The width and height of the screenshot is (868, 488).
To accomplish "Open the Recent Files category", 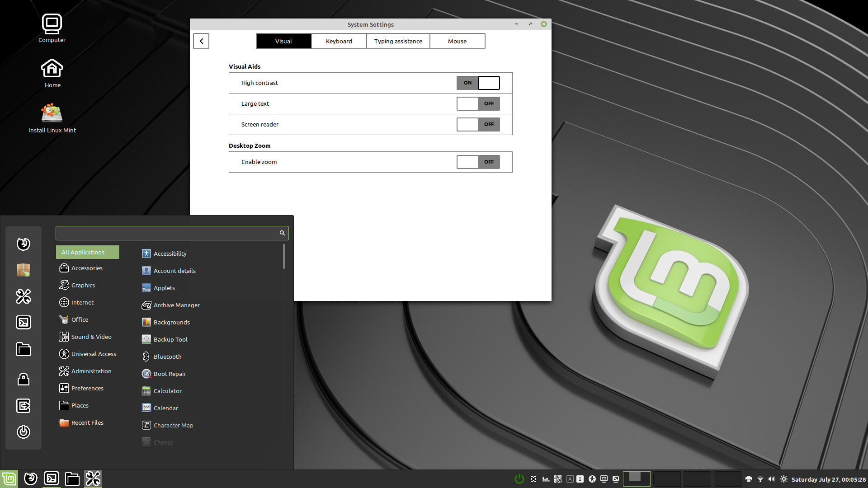I will coord(88,422).
